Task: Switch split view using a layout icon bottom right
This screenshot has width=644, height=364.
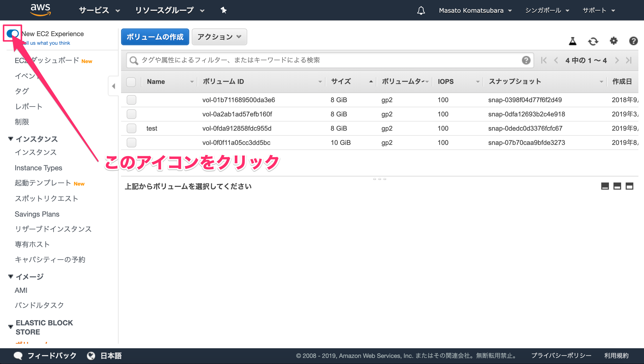Action: 617,186
